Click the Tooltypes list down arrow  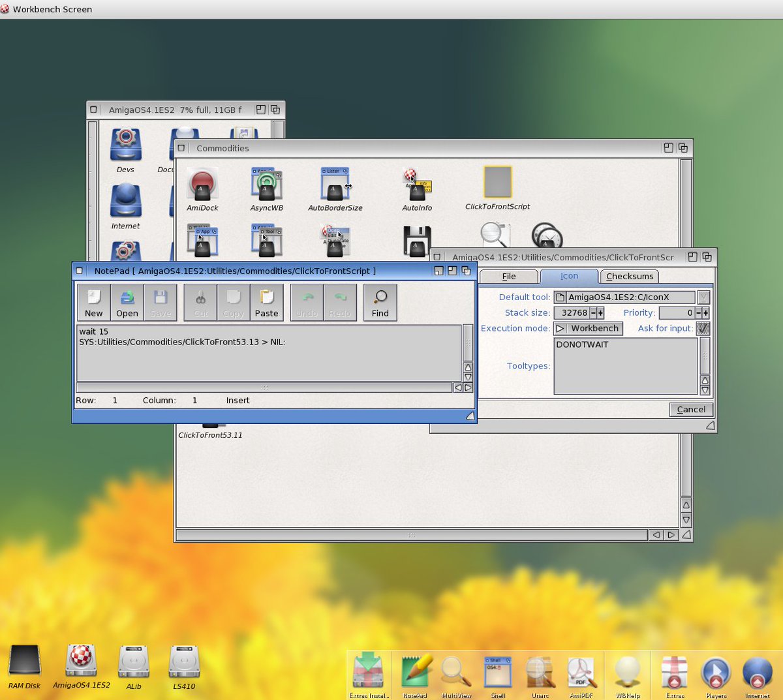pyautogui.click(x=705, y=389)
